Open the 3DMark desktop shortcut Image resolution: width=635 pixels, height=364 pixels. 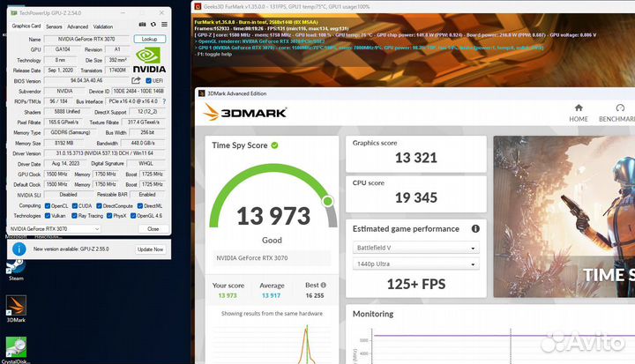click(16, 309)
